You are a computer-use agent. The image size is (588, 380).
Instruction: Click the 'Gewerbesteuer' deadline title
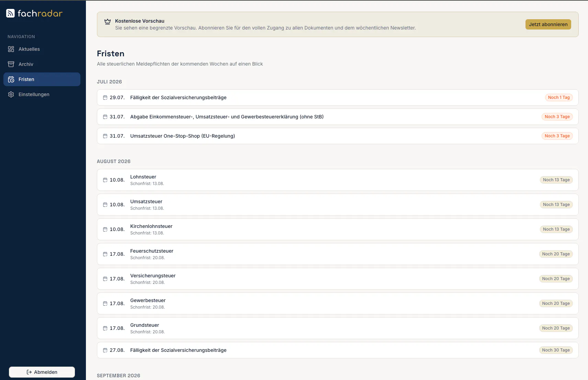[x=148, y=300]
